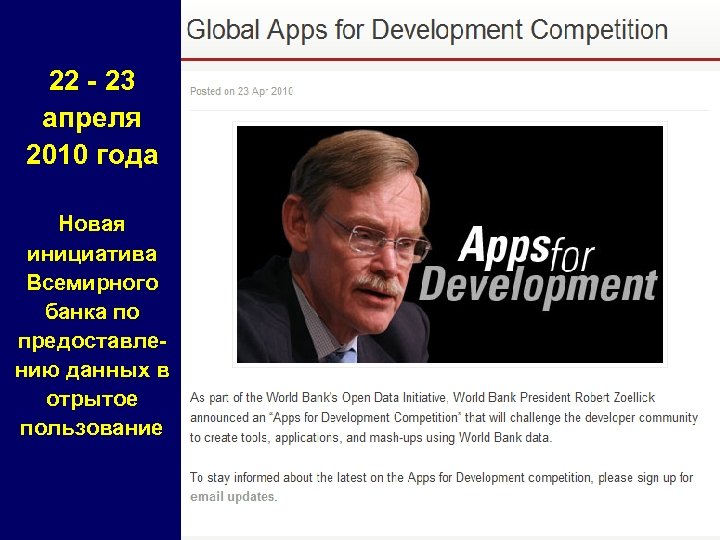Screen dimensions: 720x540
Task: Click the '22 - 23' date text in sidebar
Action: pos(92,80)
